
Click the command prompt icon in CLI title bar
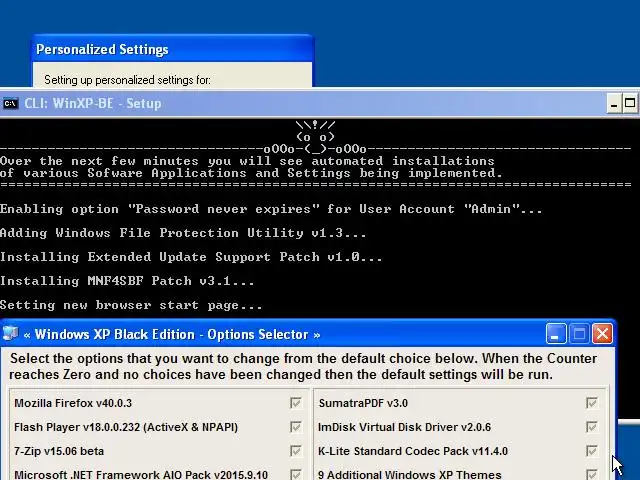(x=10, y=103)
